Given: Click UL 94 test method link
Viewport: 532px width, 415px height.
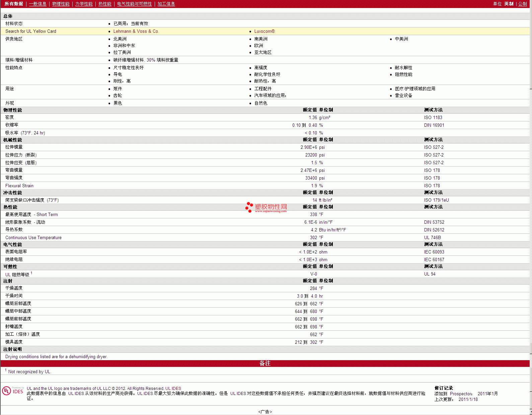Looking at the screenshot, I should pos(430,274).
